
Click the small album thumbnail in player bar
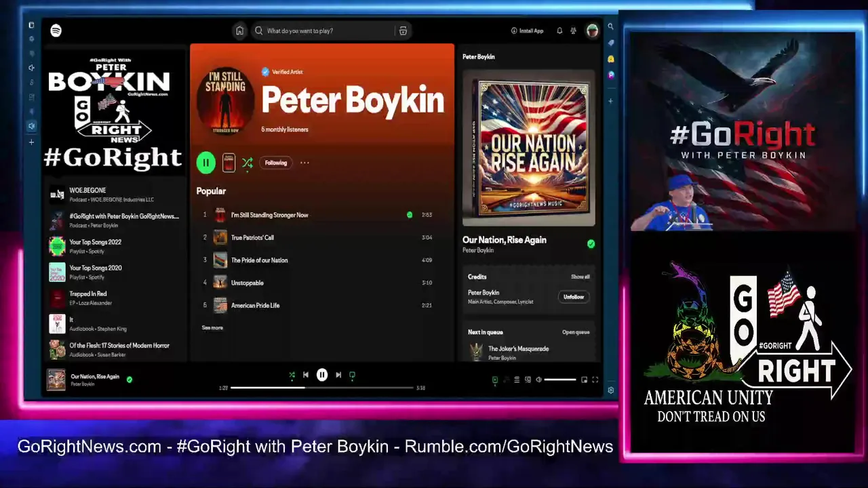point(56,380)
